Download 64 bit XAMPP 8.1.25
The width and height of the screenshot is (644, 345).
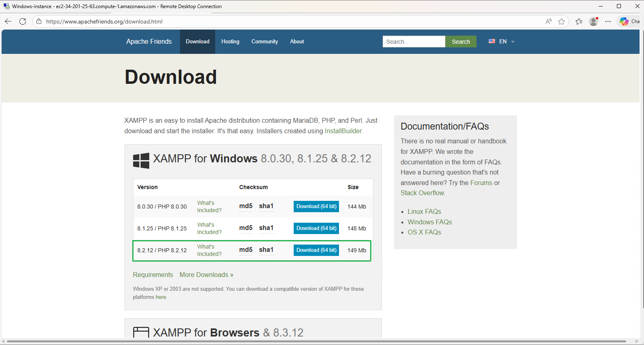coord(316,228)
